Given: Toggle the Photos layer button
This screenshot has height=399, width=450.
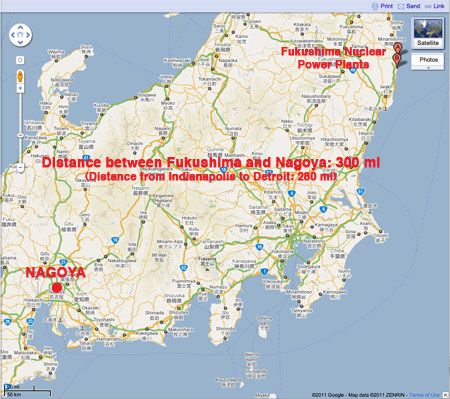Looking at the screenshot, I should (428, 60).
